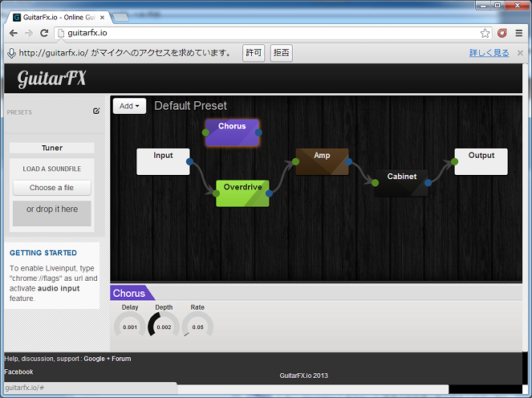The height and width of the screenshot is (398, 532).
Task: Click the microphone icon in permission bar
Action: (11, 53)
